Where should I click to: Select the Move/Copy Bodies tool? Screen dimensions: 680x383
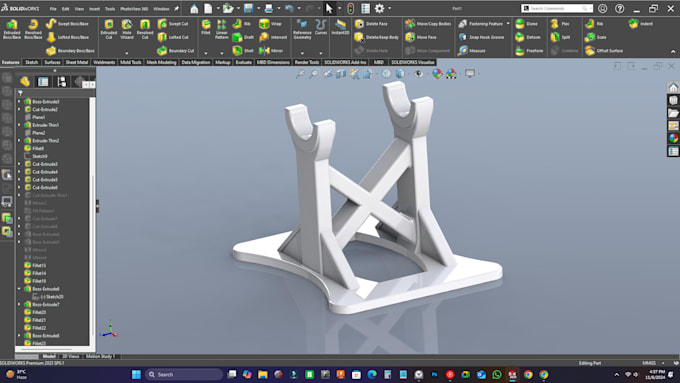[428, 23]
